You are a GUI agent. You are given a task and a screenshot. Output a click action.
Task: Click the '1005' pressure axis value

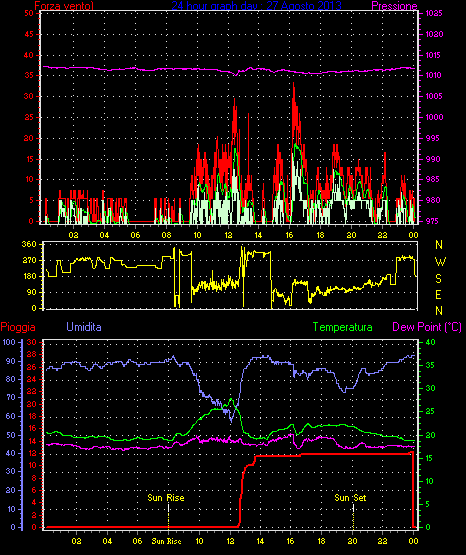coord(434,96)
